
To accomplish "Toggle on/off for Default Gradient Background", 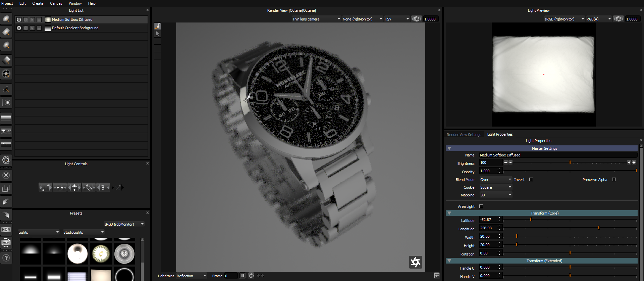I will (19, 28).
